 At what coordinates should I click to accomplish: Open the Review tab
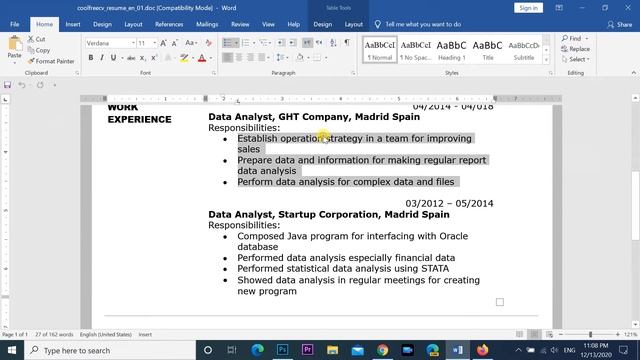click(240, 24)
